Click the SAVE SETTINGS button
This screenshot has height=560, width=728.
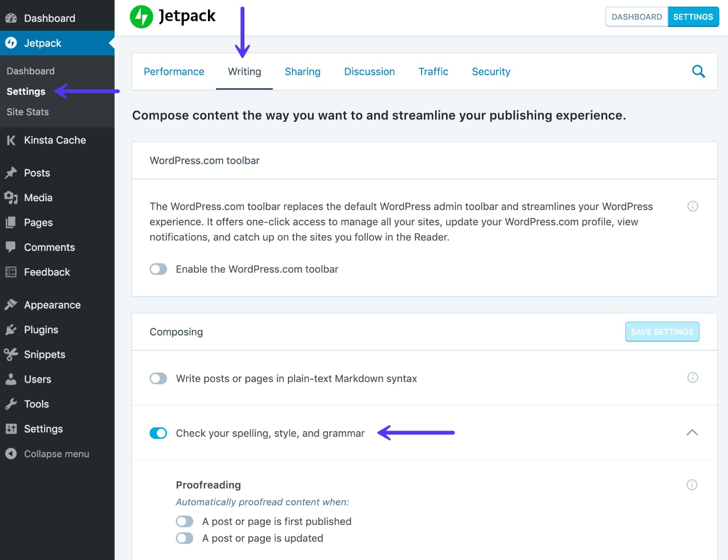[662, 331]
